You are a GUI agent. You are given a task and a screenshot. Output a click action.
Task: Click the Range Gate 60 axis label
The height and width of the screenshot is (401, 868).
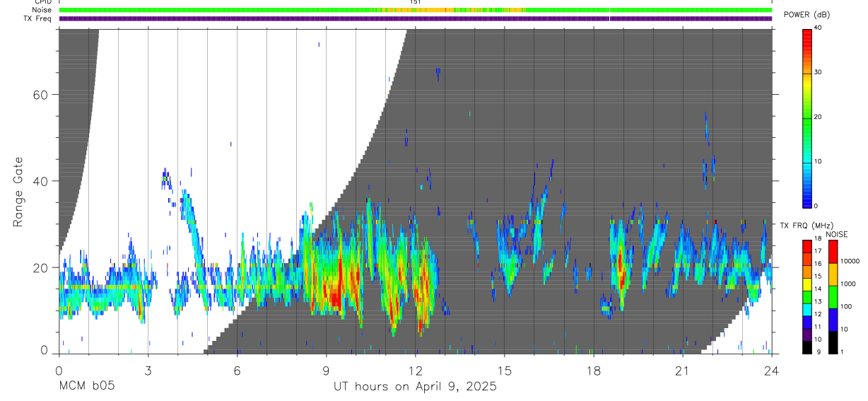(x=40, y=95)
